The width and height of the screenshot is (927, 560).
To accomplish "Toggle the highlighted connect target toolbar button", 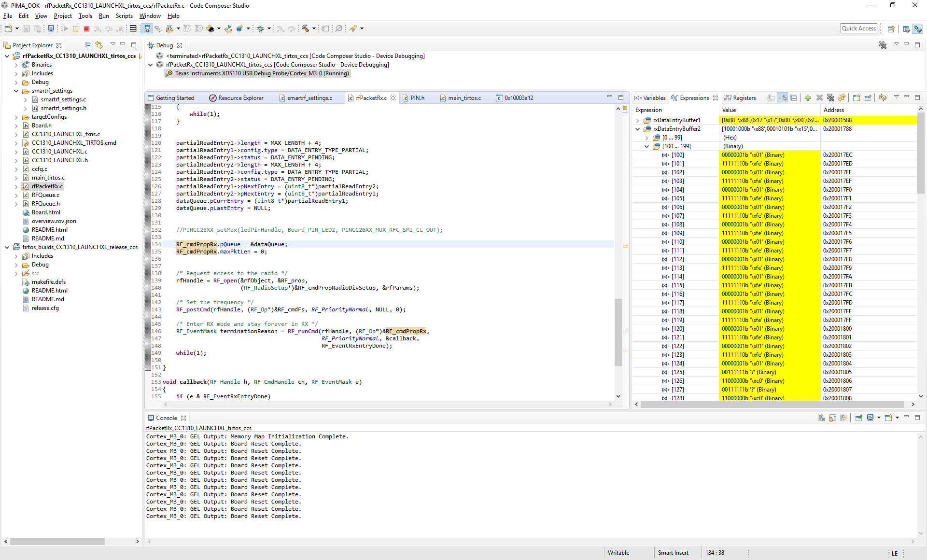I will tap(147, 29).
